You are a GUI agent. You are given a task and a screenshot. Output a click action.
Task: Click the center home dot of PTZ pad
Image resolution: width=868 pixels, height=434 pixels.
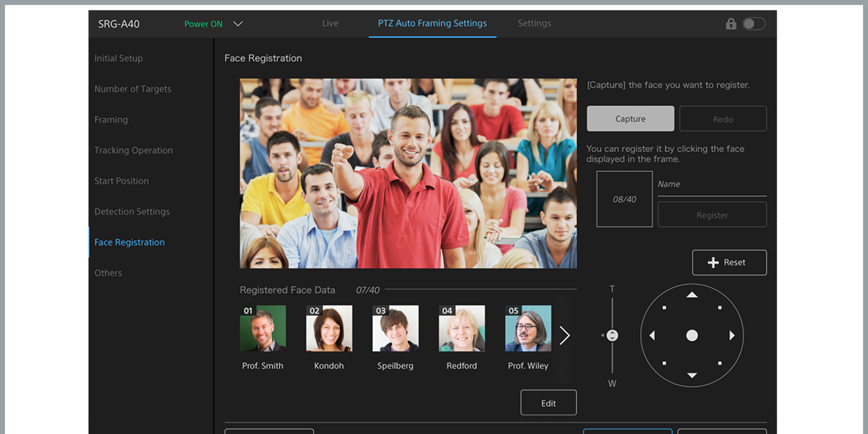coord(692,336)
